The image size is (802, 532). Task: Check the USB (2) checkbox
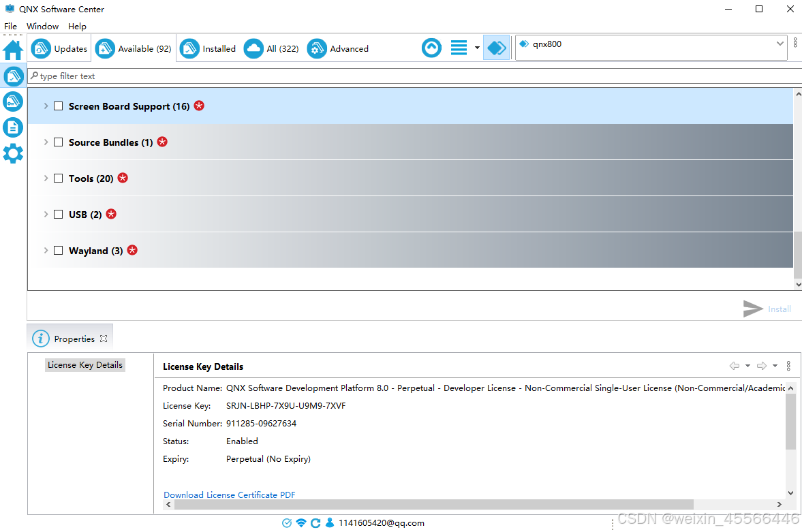(59, 214)
